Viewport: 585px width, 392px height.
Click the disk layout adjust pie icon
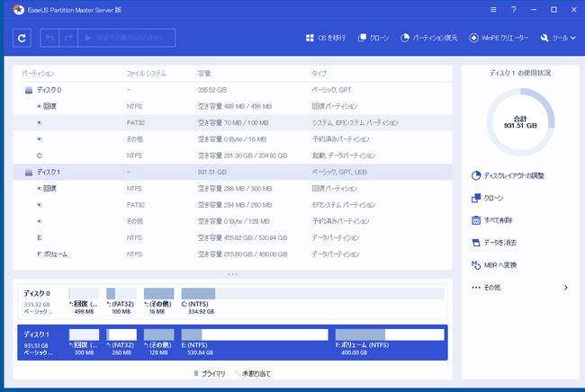[476, 175]
